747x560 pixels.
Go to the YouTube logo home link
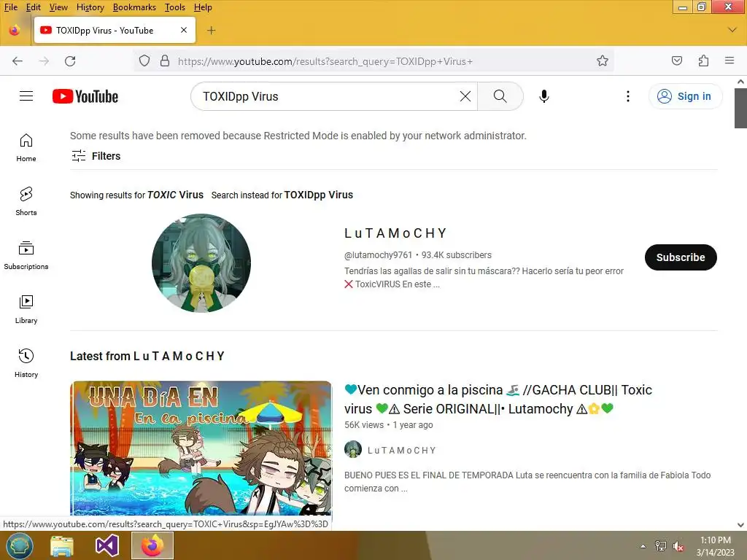85,96
